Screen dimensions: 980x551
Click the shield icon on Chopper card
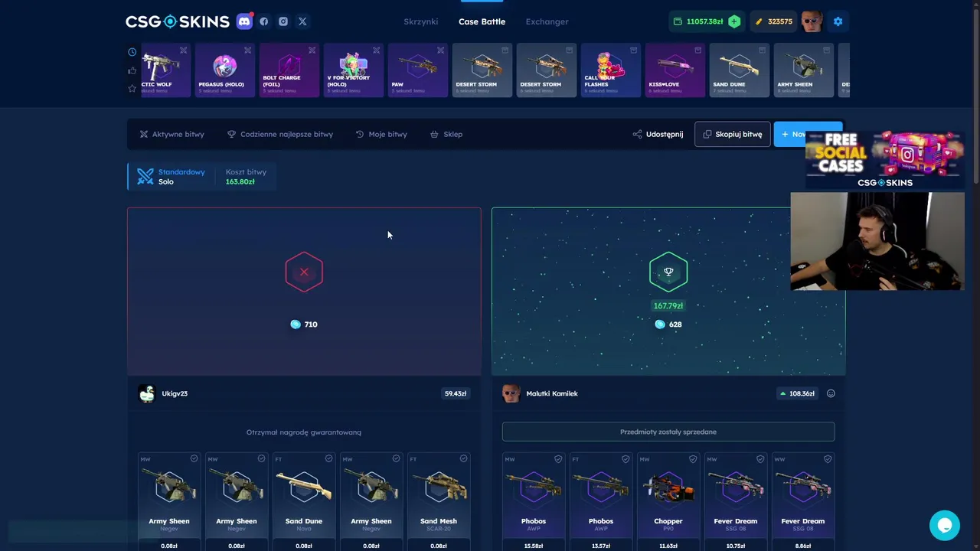click(693, 459)
